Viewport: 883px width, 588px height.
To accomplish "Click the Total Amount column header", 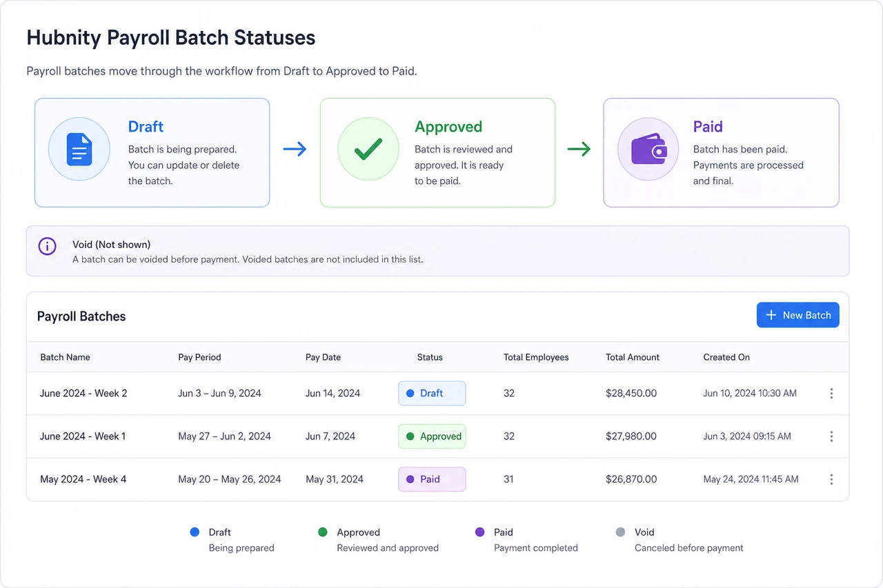I will tap(633, 357).
